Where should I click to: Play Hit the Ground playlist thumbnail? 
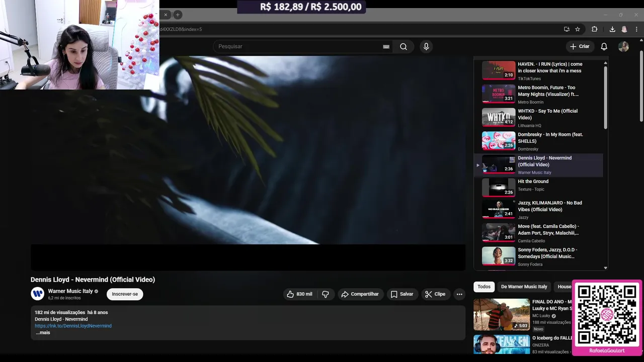point(499,188)
